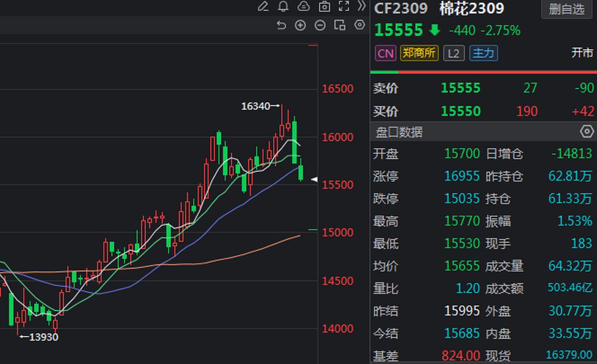Click the 盘口数据 section header
Viewport: 597px width, 364px height.
pyautogui.click(x=399, y=132)
